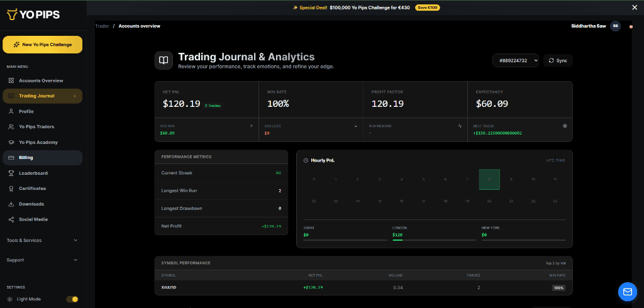This screenshot has height=308, width=644.
Task: Click the New York session progress bar
Action: tap(524, 240)
